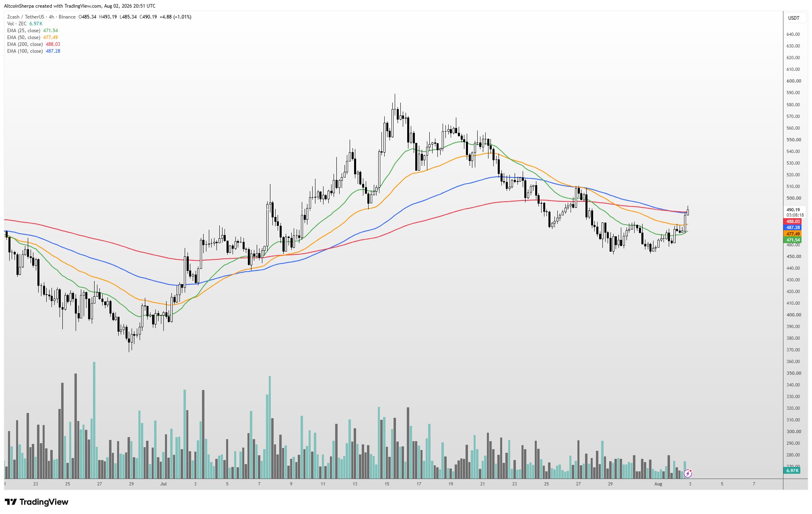Click the 11 date label on the time axis
Viewport: 812px width, 514px height.
(323, 484)
